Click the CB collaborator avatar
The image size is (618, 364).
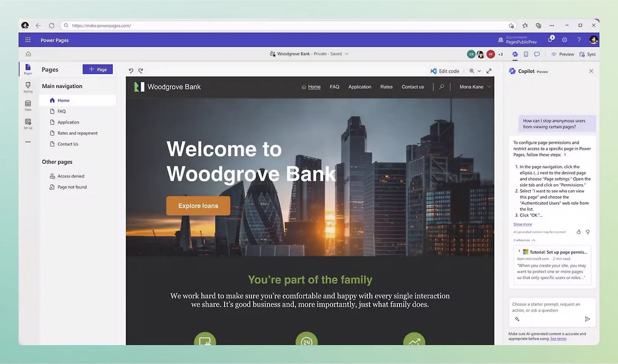[471, 54]
